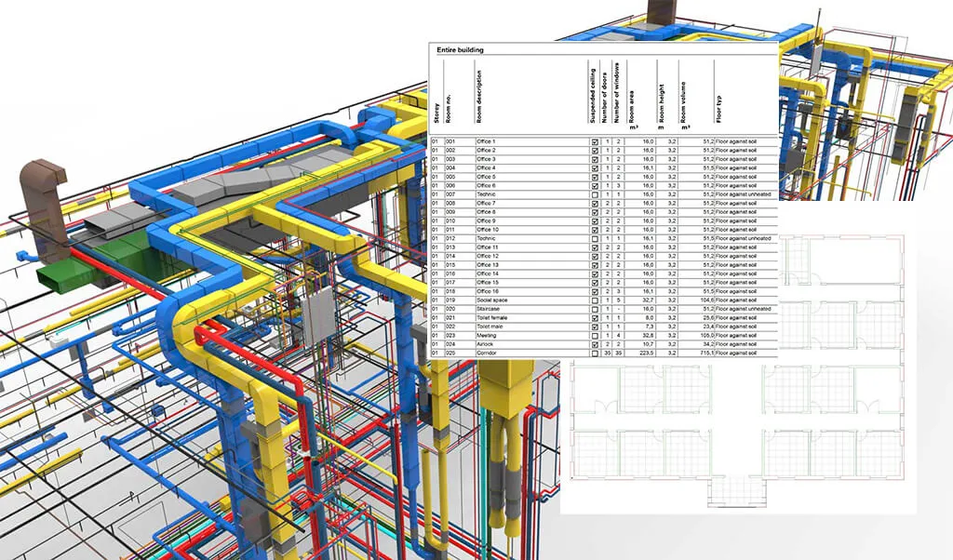953x560 pixels.
Task: Select the 'Office 2' room description cell
Action: tap(486, 150)
